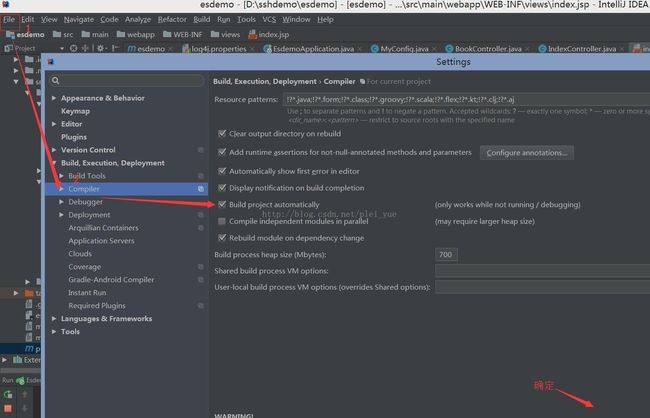Select Keymap in settings tree

click(x=75, y=111)
